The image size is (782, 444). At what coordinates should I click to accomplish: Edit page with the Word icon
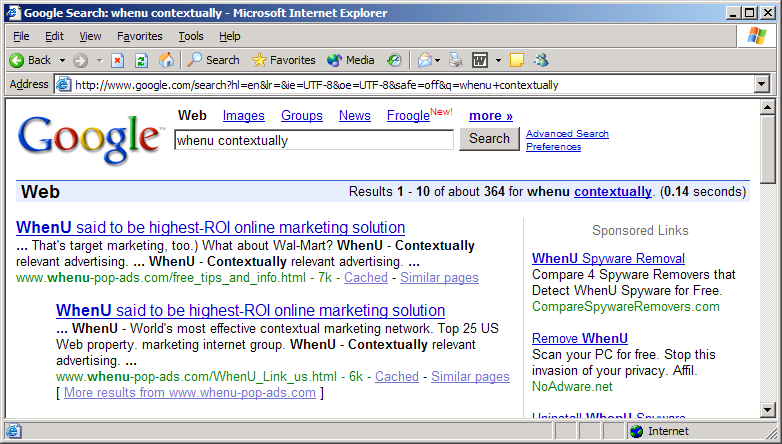click(x=480, y=60)
